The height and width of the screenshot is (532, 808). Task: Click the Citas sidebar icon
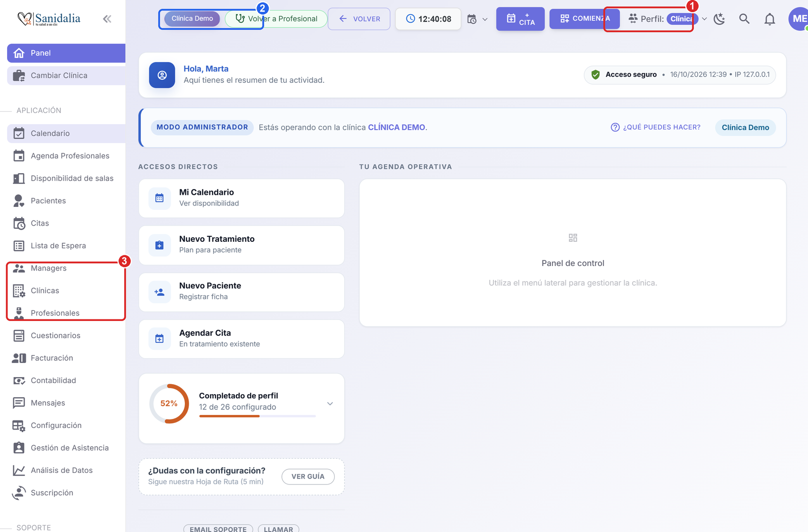point(19,223)
